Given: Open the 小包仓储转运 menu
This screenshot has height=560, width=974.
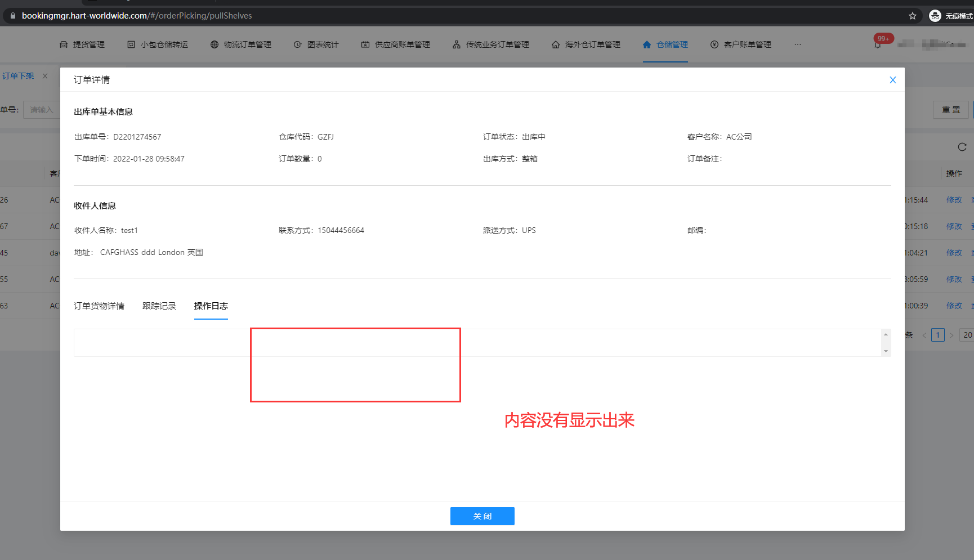Looking at the screenshot, I should click(158, 44).
